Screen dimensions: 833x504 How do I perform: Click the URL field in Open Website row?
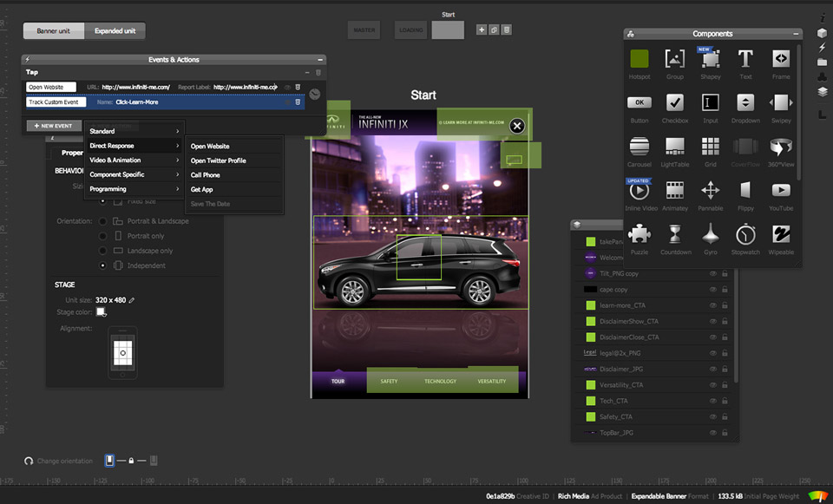pos(136,87)
